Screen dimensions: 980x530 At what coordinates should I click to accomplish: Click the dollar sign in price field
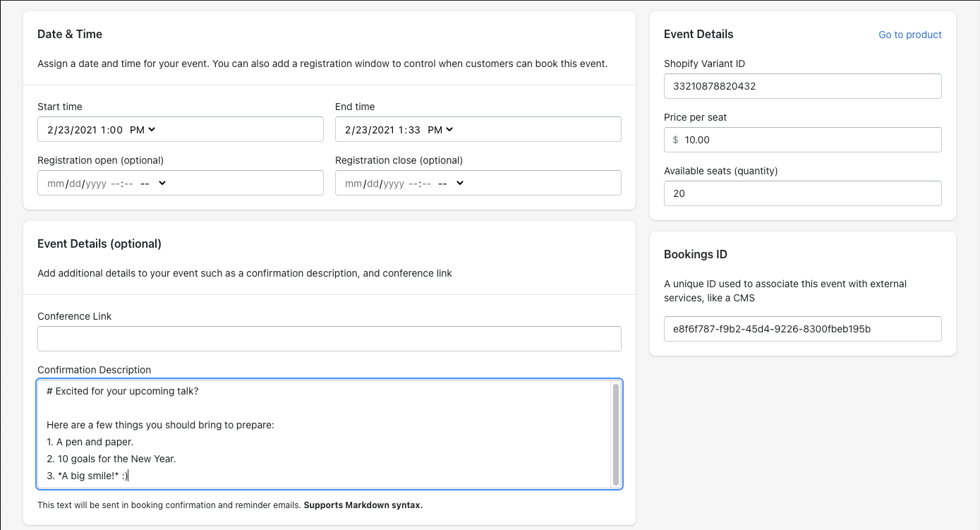click(x=675, y=140)
